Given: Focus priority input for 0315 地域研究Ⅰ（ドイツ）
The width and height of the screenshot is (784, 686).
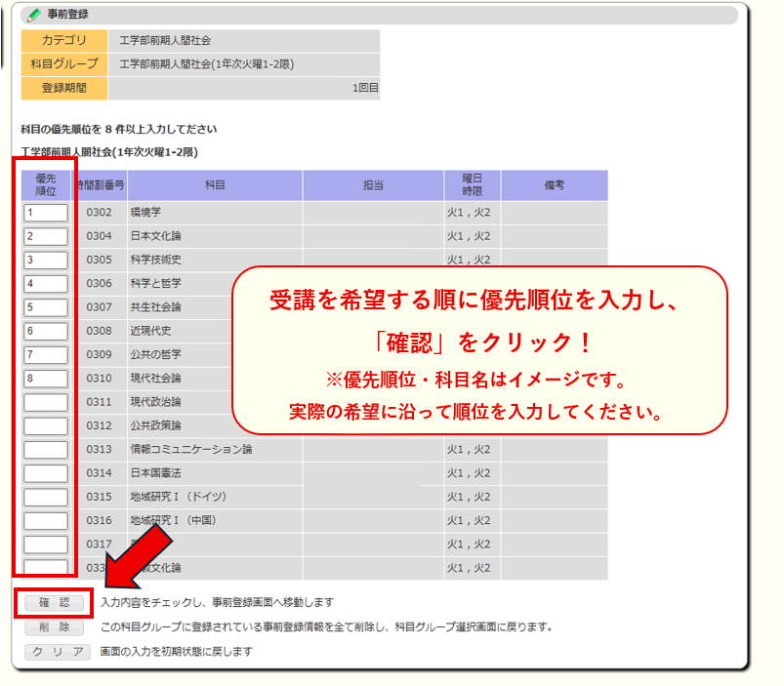Looking at the screenshot, I should 46,497.
